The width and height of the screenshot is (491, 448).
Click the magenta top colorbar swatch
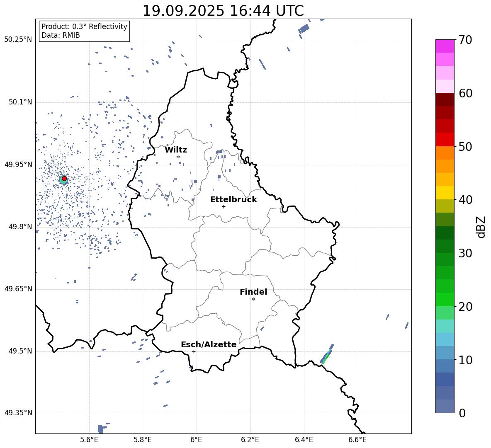[445, 46]
